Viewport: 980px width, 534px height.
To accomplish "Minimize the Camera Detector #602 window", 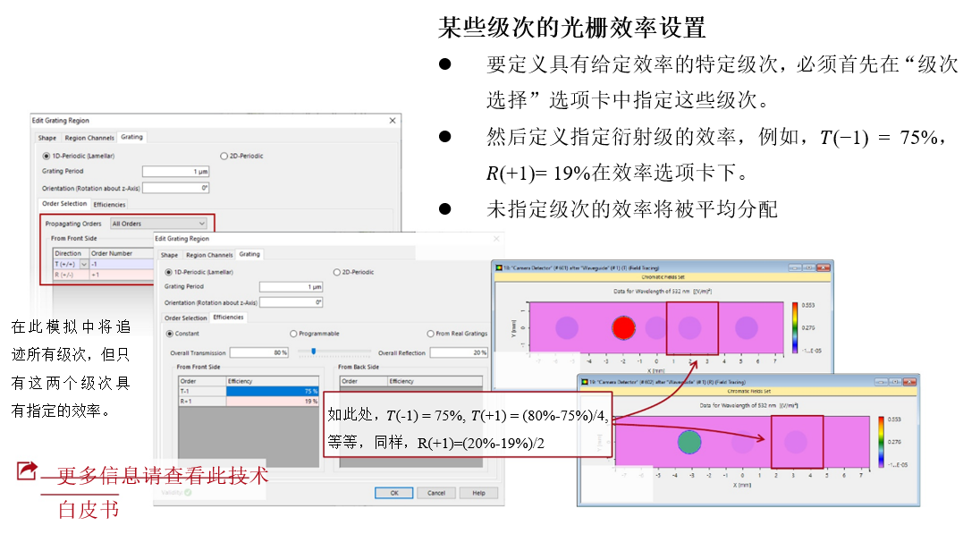I will click(882, 381).
